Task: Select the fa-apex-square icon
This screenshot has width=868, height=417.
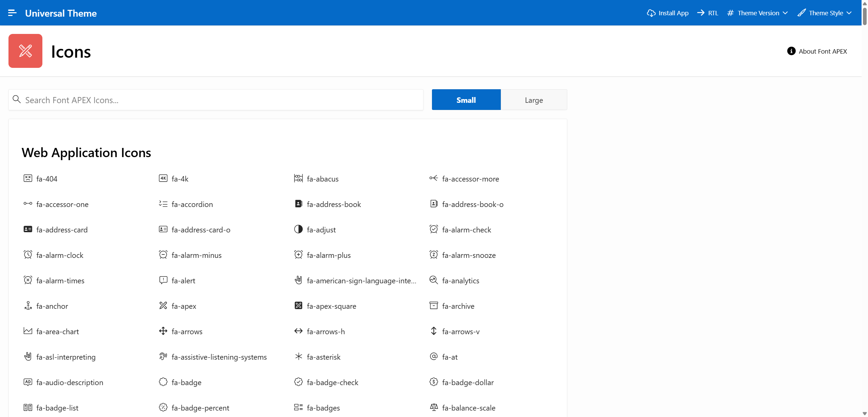Action: (298, 306)
